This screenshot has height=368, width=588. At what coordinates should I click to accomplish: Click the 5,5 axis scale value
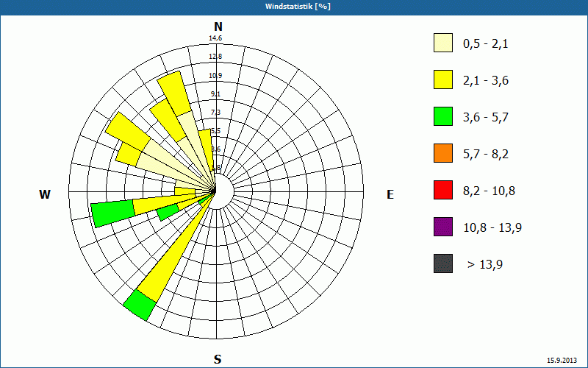(215, 131)
